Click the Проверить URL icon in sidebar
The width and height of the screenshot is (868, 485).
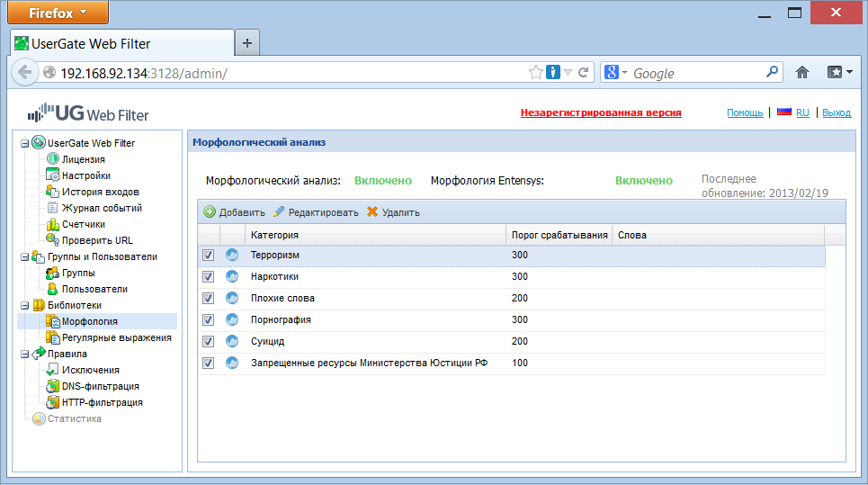click(52, 240)
